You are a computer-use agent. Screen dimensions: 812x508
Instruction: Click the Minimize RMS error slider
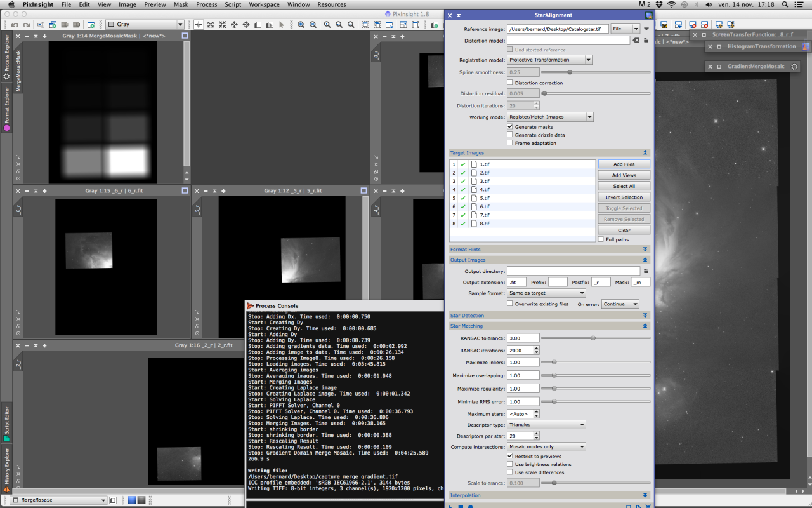point(596,401)
